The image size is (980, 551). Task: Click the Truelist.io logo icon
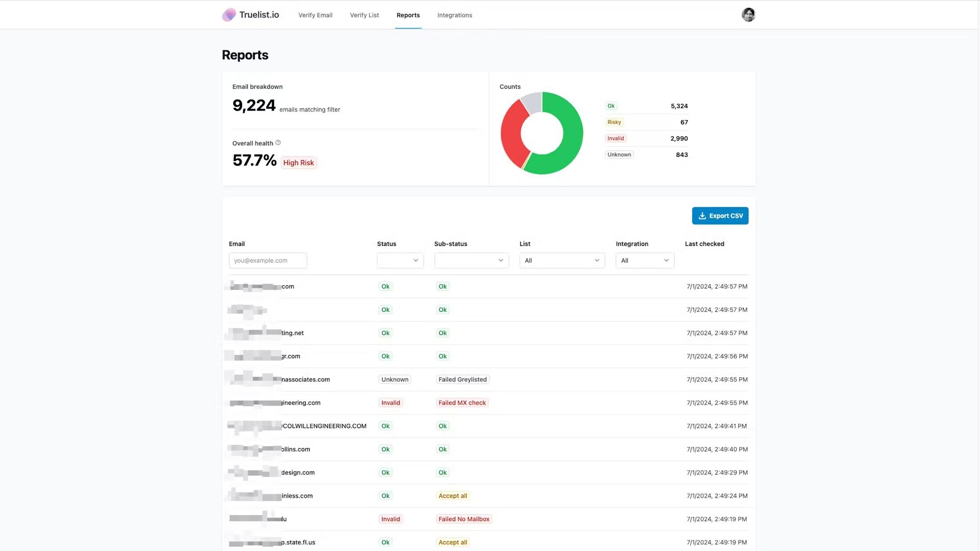pyautogui.click(x=229, y=15)
